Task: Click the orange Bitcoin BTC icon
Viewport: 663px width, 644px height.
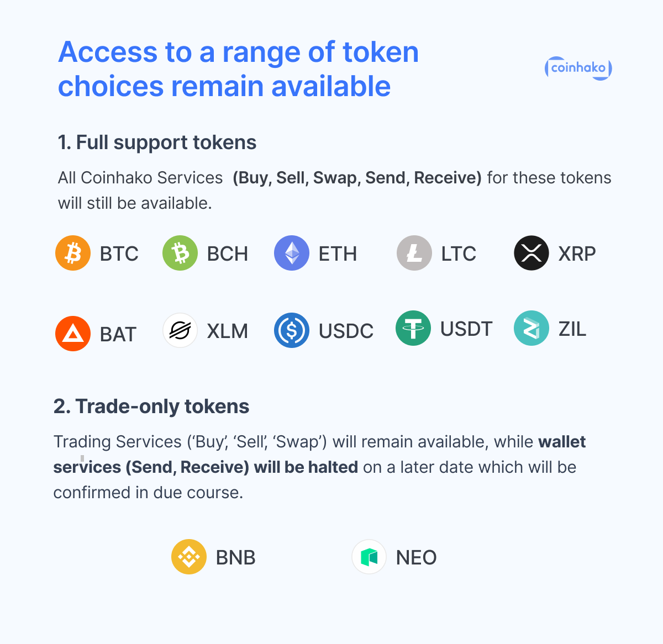Action: click(73, 253)
